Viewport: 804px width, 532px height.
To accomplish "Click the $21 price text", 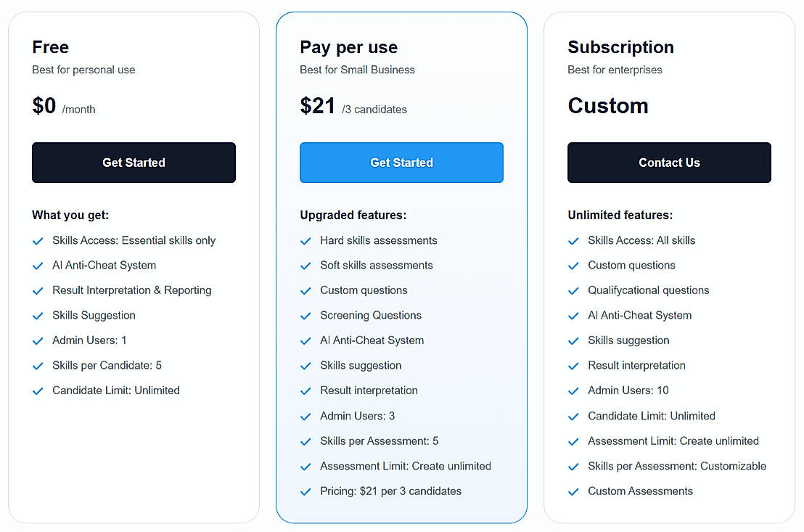I will coord(318,106).
